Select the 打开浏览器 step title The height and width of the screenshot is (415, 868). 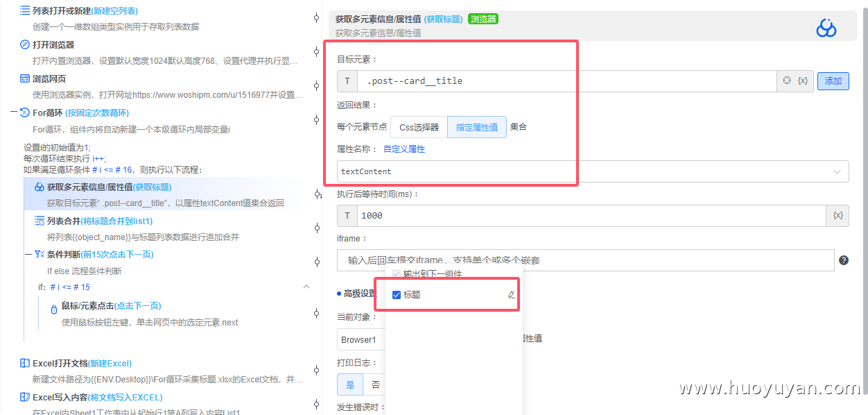53,44
